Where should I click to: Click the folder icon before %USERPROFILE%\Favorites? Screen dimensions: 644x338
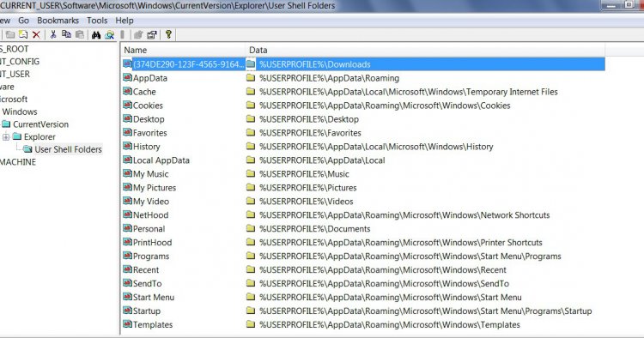[251, 132]
